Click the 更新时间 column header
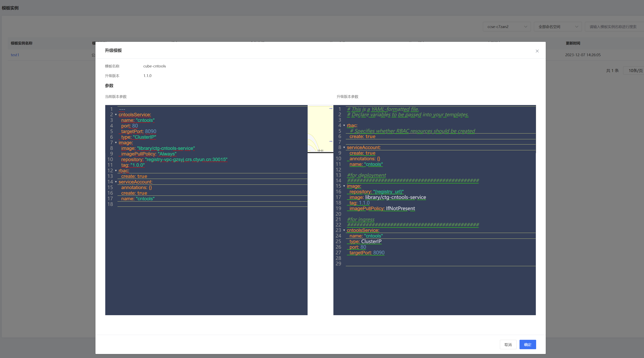Viewport: 644px width, 358px height. coord(573,43)
